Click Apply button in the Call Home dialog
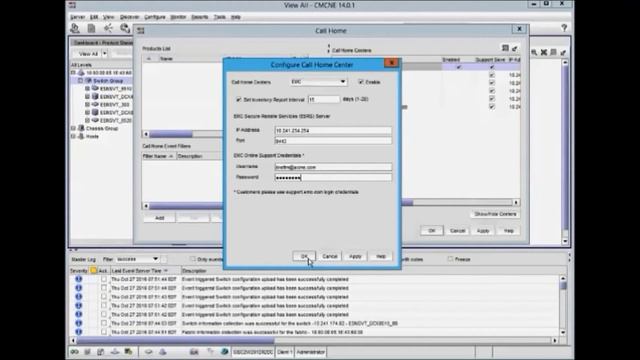Screen dimensions: 640x360 coord(483,231)
